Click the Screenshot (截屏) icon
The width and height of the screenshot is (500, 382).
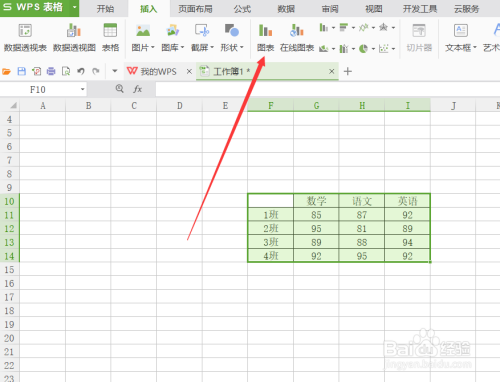coord(202,31)
